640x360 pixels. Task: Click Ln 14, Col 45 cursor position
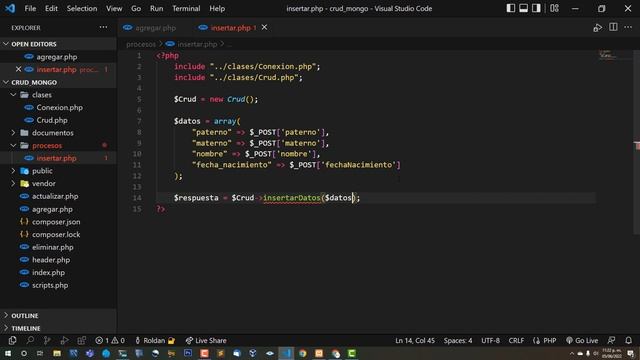pyautogui.click(x=415, y=340)
